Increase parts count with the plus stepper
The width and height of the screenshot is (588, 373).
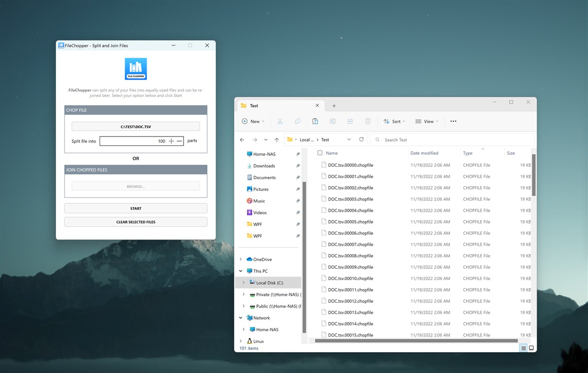pyautogui.click(x=171, y=141)
